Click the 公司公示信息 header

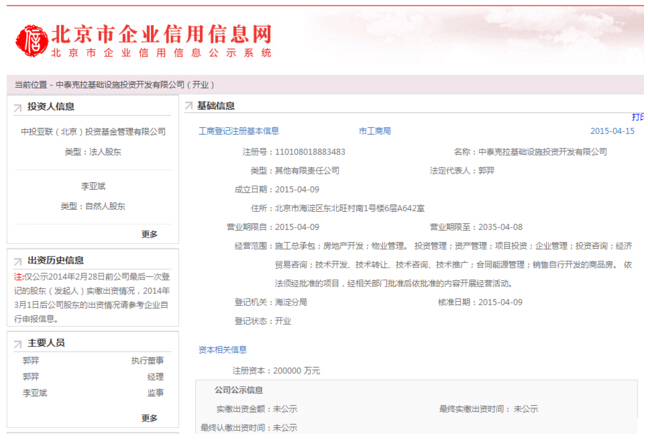239,390
